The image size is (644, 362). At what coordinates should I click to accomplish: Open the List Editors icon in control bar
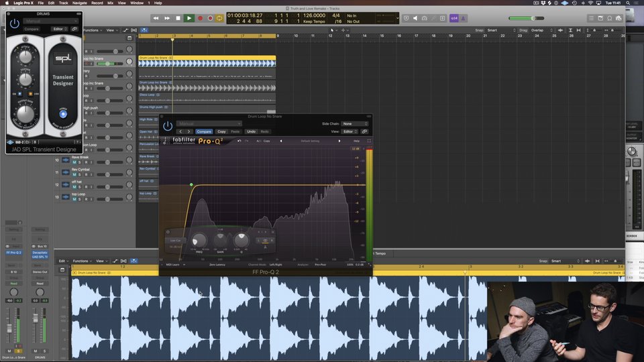591,18
